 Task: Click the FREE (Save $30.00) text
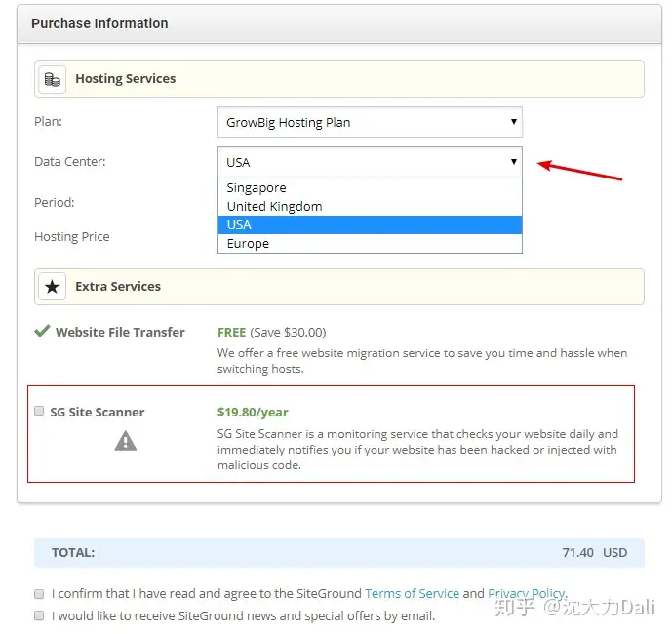272,333
